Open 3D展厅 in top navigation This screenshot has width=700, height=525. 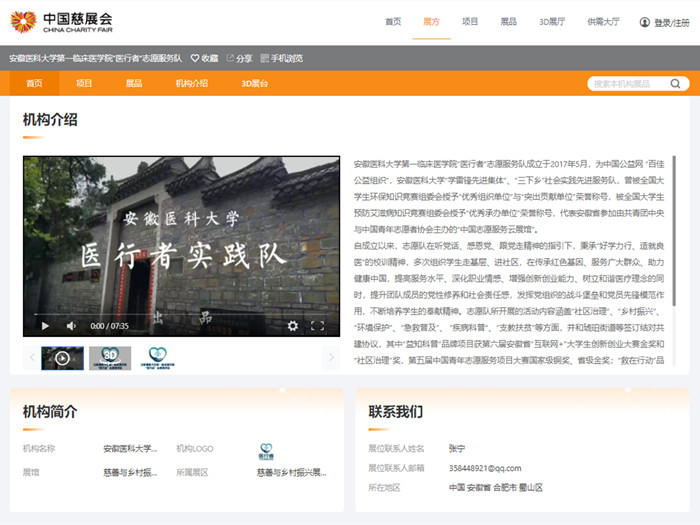click(x=552, y=21)
